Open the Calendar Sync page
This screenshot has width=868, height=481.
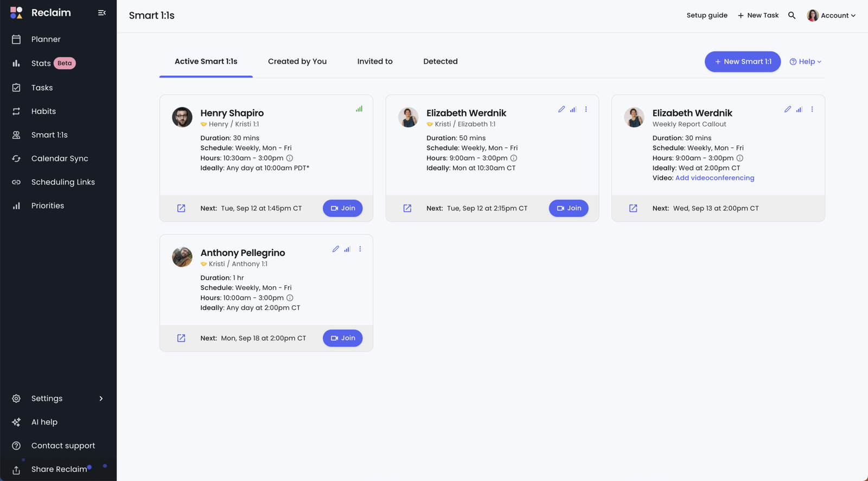59,158
